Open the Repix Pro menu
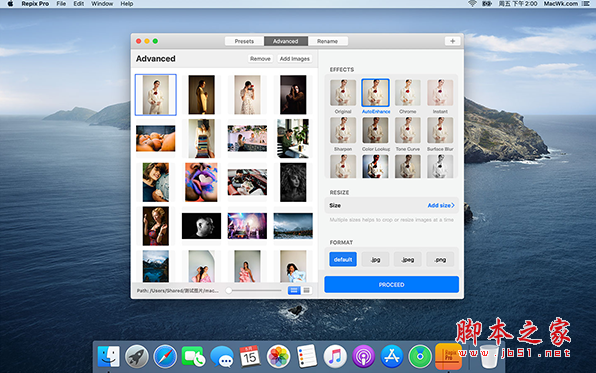Screen dimensions: 596x373 (x=35, y=4)
